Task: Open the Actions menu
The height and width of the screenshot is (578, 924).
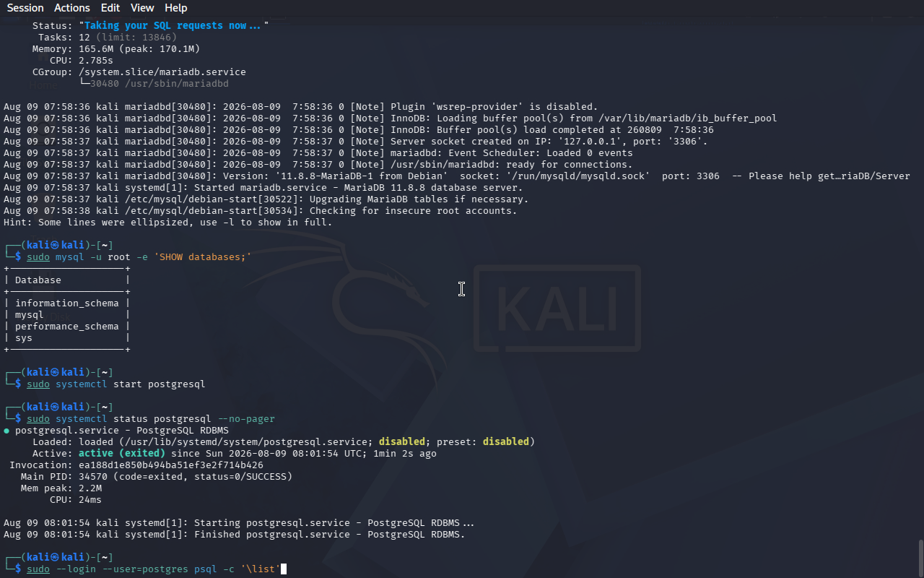Action: click(72, 8)
